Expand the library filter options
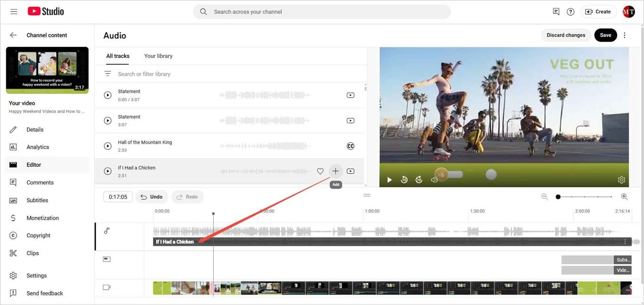 (x=106, y=74)
